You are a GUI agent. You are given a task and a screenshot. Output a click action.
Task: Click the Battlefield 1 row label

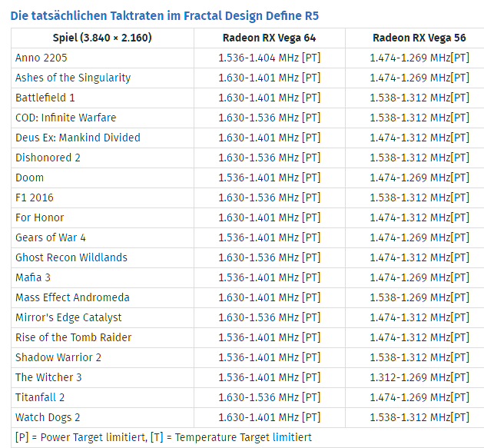(x=45, y=98)
